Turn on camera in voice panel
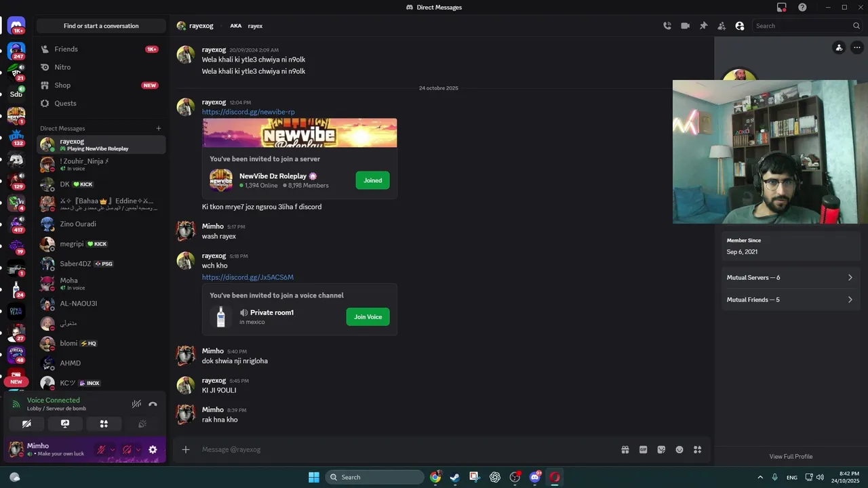Image resolution: width=868 pixels, height=488 pixels. pos(26,424)
